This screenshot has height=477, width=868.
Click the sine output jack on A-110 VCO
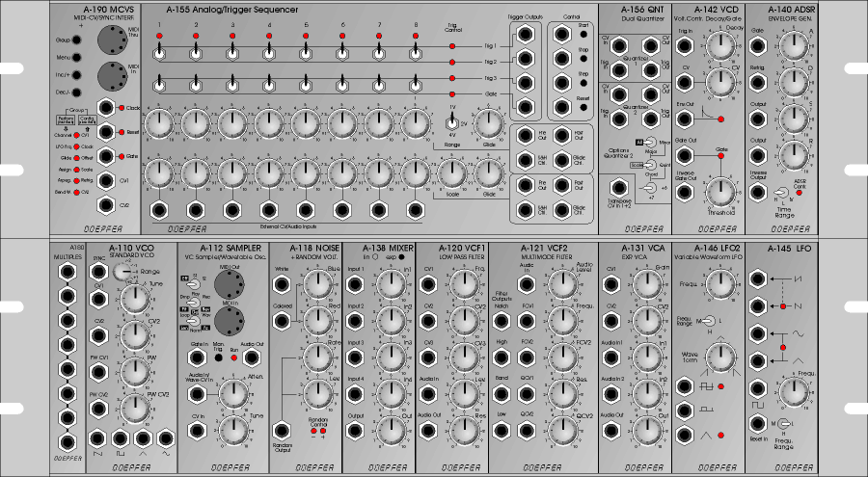pos(166,438)
